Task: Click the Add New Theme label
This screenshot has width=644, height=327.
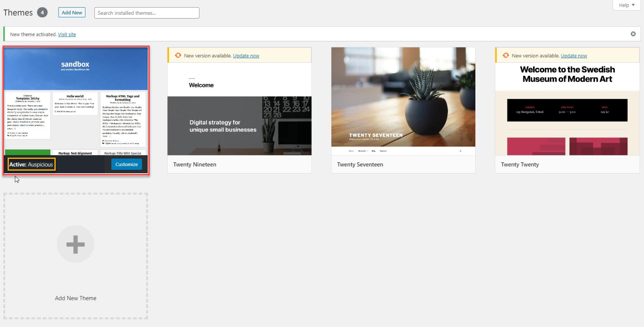Action: [x=75, y=298]
